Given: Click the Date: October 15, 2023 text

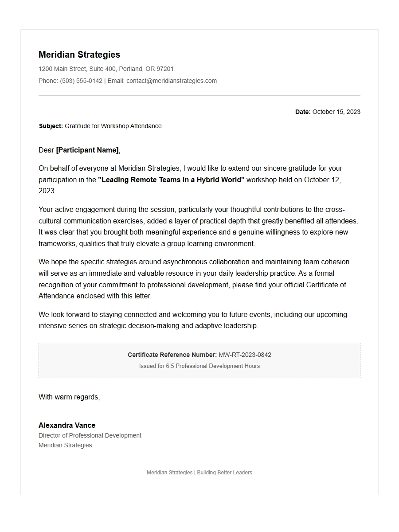Looking at the screenshot, I should coord(328,112).
